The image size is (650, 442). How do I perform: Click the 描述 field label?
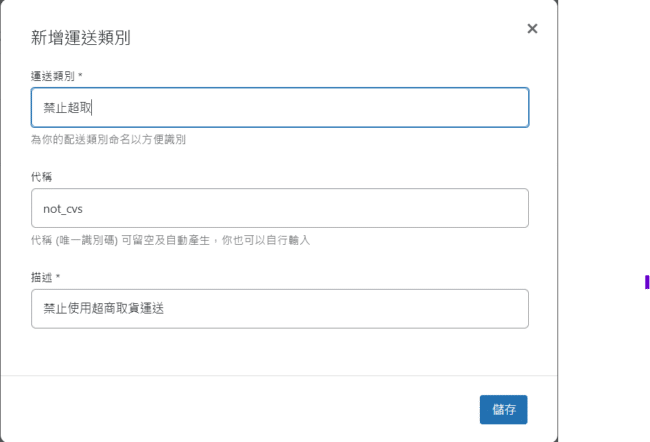[42, 277]
